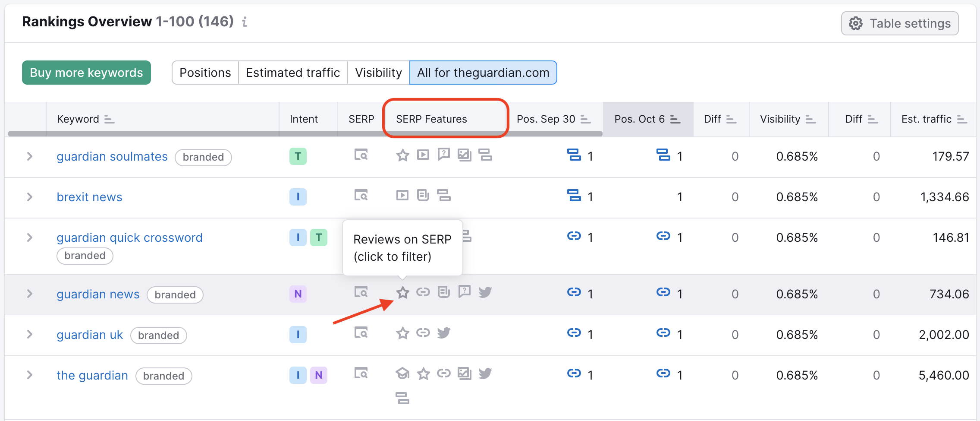Viewport: 980px width, 421px height.
Task: Open SERP view icon for guardian news
Action: pyautogui.click(x=361, y=292)
